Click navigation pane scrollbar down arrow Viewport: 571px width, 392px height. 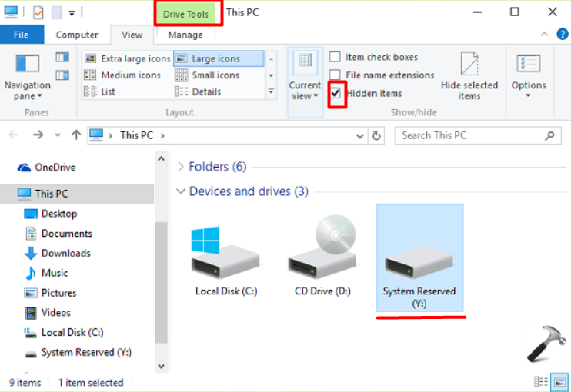click(x=162, y=366)
